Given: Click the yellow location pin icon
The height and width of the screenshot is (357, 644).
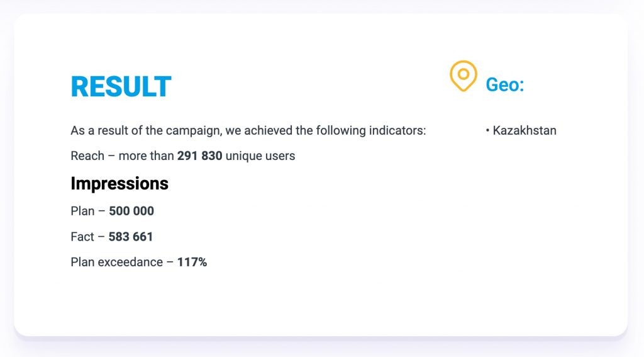Looking at the screenshot, I should [464, 76].
